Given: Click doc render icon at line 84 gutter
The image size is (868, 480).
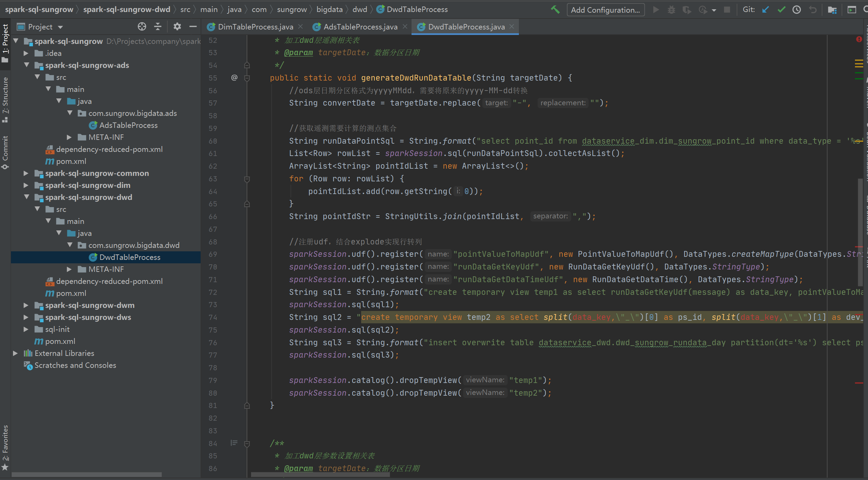Looking at the screenshot, I should point(234,443).
